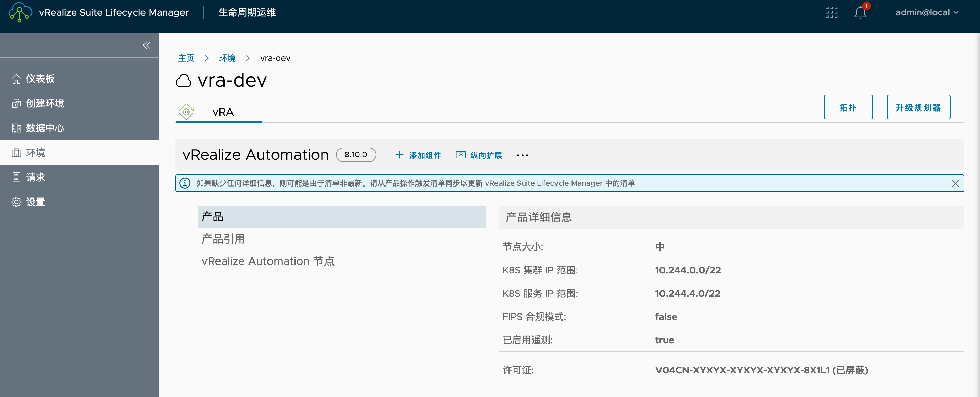Click 纵向扩展 action
Screen dimensions: 980x397
click(479, 155)
